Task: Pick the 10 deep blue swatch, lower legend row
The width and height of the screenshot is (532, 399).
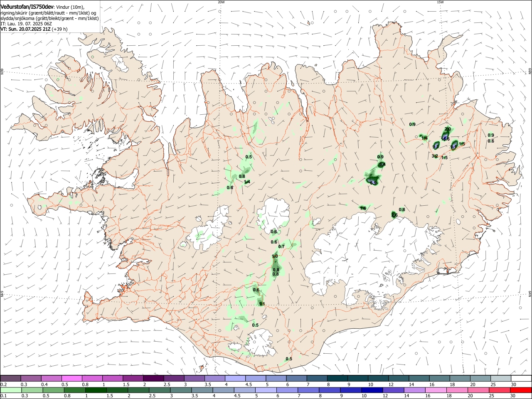Action: (372, 390)
